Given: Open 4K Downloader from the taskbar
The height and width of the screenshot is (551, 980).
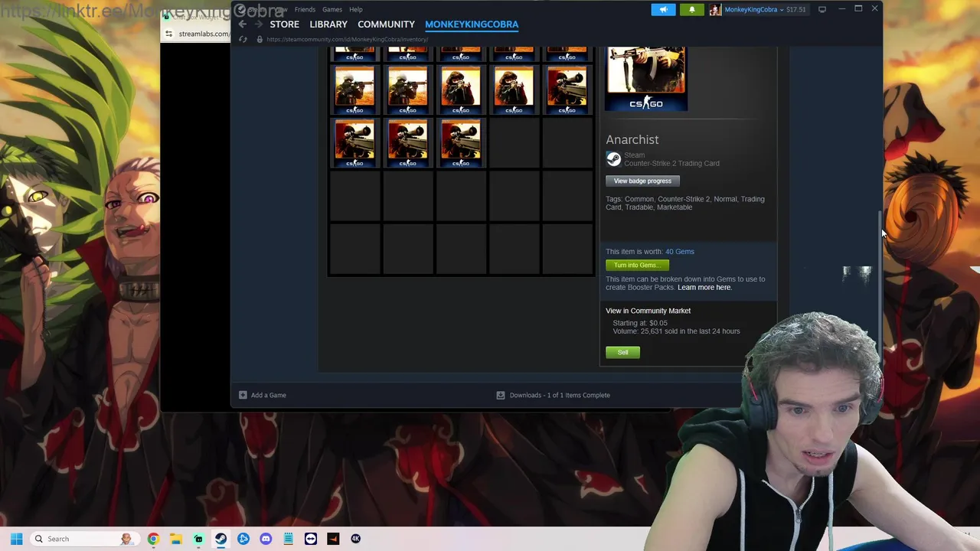Looking at the screenshot, I should pos(355,539).
